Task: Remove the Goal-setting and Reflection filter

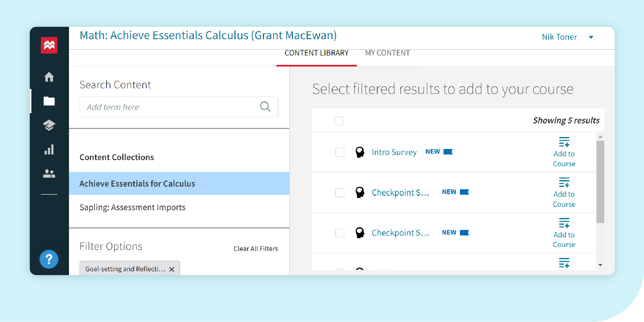Action: [x=172, y=269]
